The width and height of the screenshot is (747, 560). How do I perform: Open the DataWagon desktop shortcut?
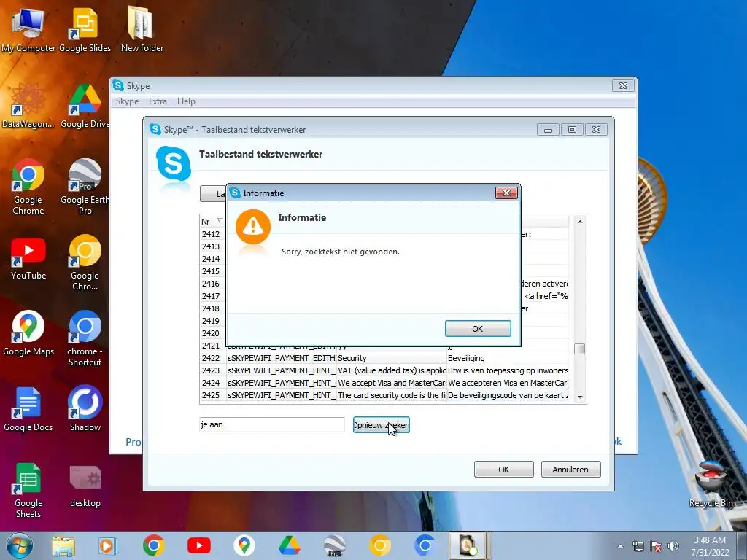[28, 107]
